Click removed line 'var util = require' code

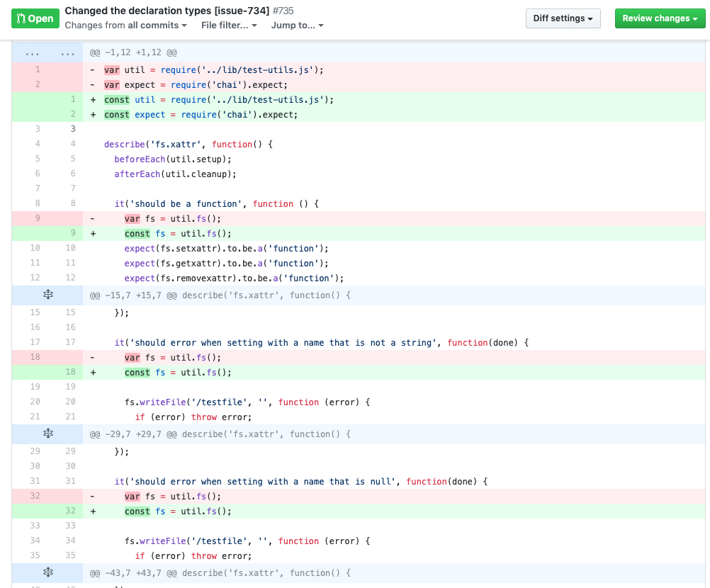point(214,69)
